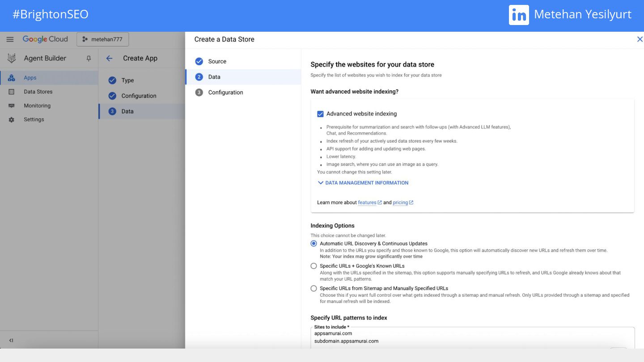Screen dimensions: 644x362
Task: Click the #BrightonSEO hashtag text
Action: (51, 14)
